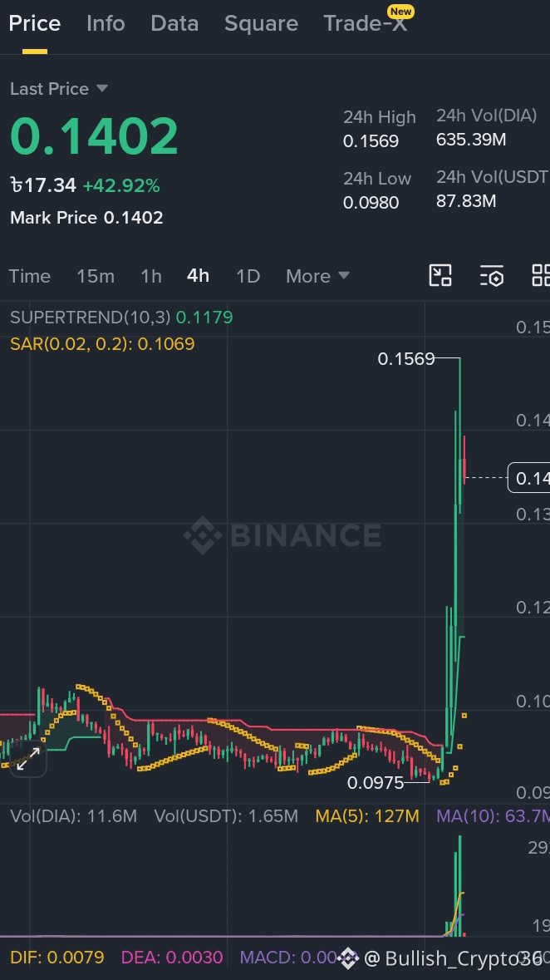The image size is (550, 980).
Task: Expand the More intervals dropdown
Action: 317,276
